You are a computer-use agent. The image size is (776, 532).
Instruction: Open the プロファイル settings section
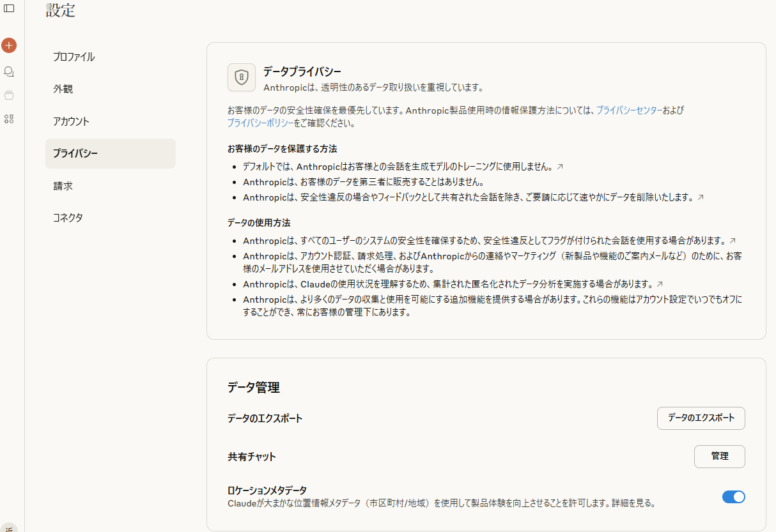click(x=111, y=57)
